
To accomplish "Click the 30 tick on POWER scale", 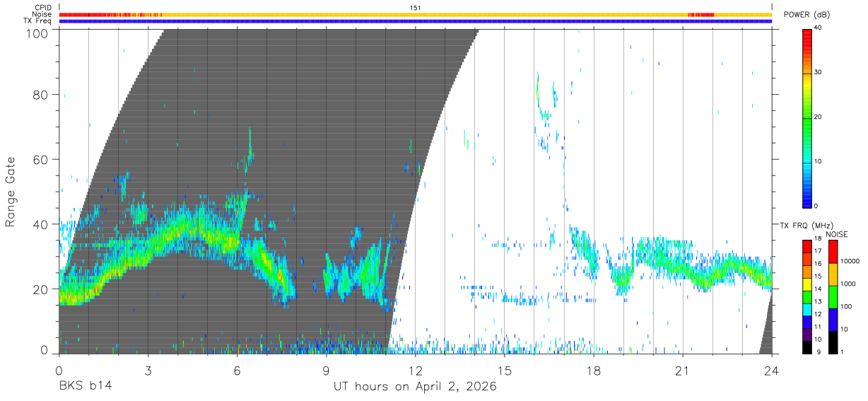I will tap(818, 72).
